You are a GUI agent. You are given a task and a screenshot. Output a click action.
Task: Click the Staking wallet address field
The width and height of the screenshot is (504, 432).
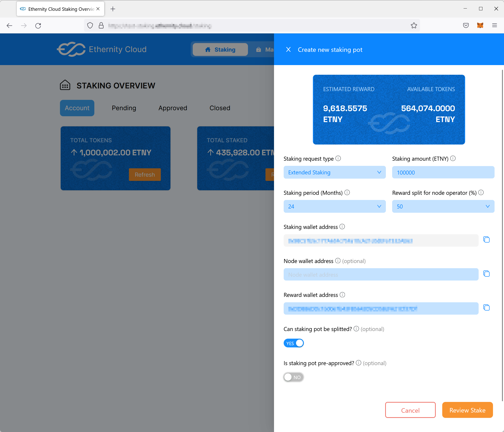[x=381, y=240]
